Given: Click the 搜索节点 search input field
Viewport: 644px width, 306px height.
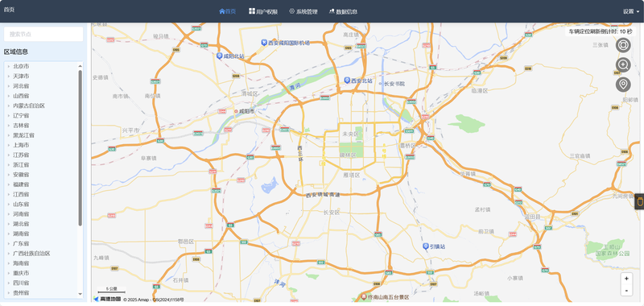Looking at the screenshot, I should (43, 34).
